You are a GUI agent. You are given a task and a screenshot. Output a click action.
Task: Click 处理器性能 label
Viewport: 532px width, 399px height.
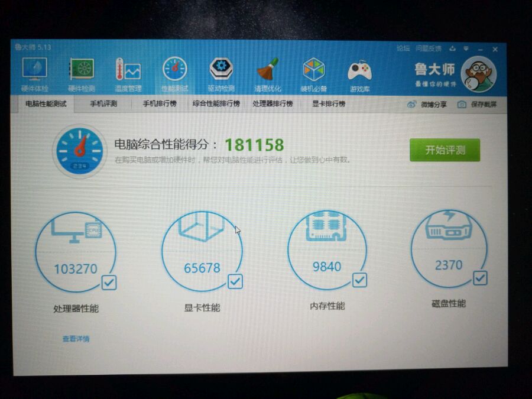point(76,309)
